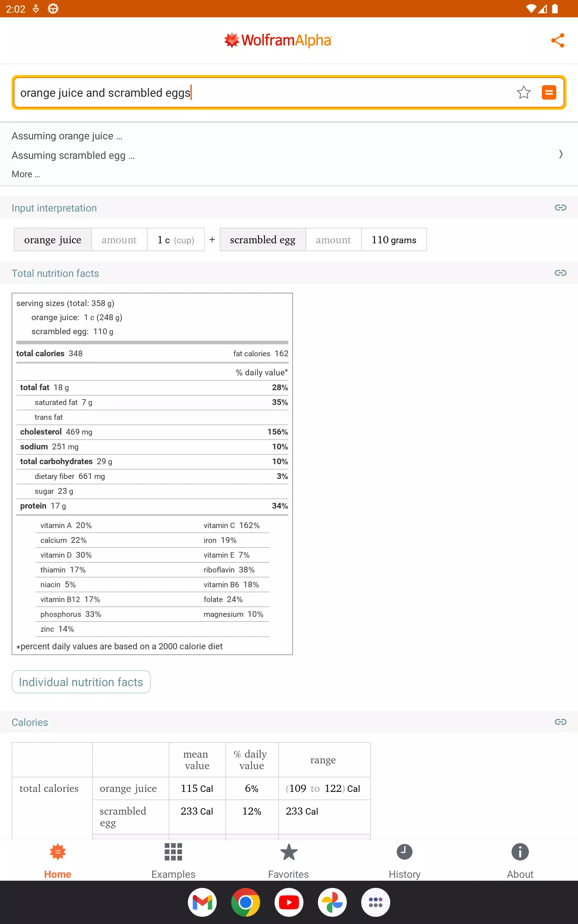Image resolution: width=578 pixels, height=924 pixels.
Task: Tap the 'protein 17 g' row
Action: pos(152,506)
